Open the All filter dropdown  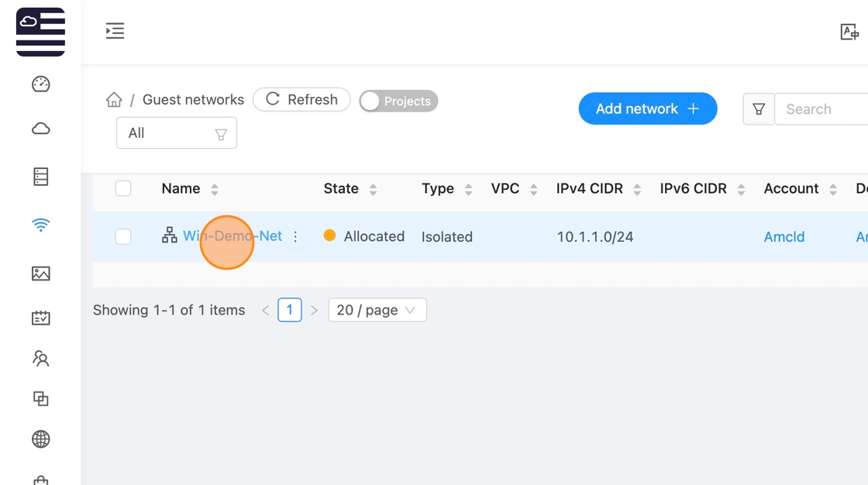click(177, 133)
